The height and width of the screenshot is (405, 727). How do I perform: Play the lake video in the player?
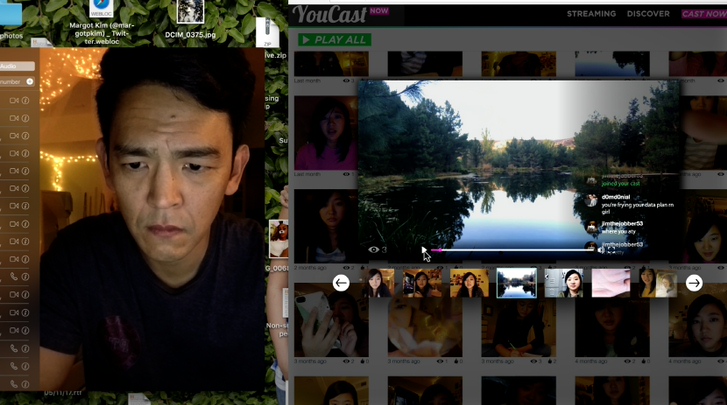pos(423,250)
